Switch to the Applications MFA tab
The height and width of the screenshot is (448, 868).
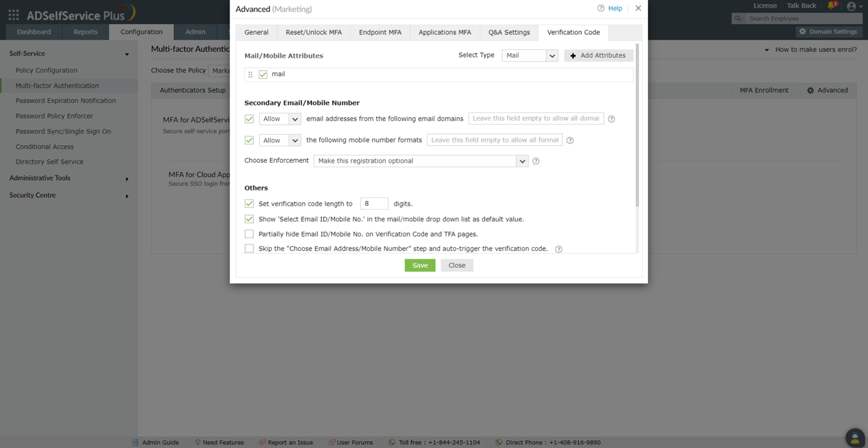pos(445,33)
